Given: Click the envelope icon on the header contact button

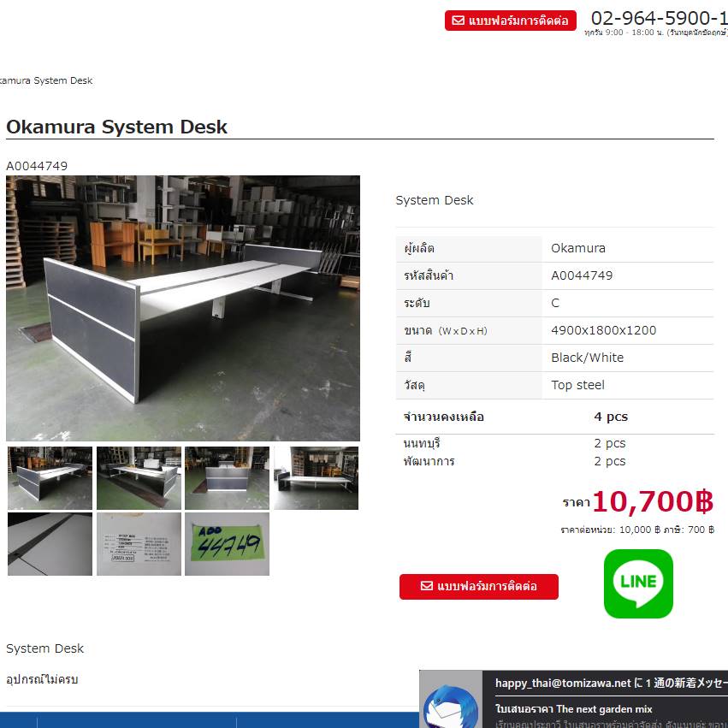Looking at the screenshot, I should (x=459, y=21).
